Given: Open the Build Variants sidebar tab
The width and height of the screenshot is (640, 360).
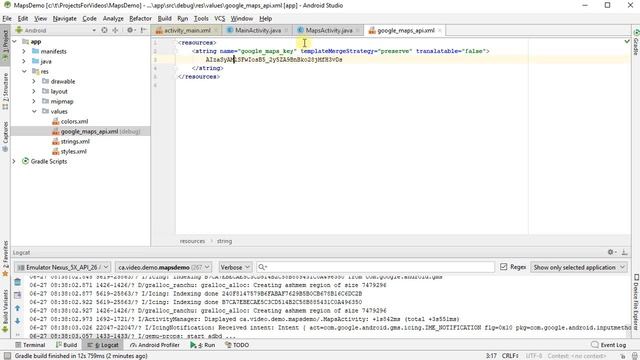Looking at the screenshot, I should [5, 310].
